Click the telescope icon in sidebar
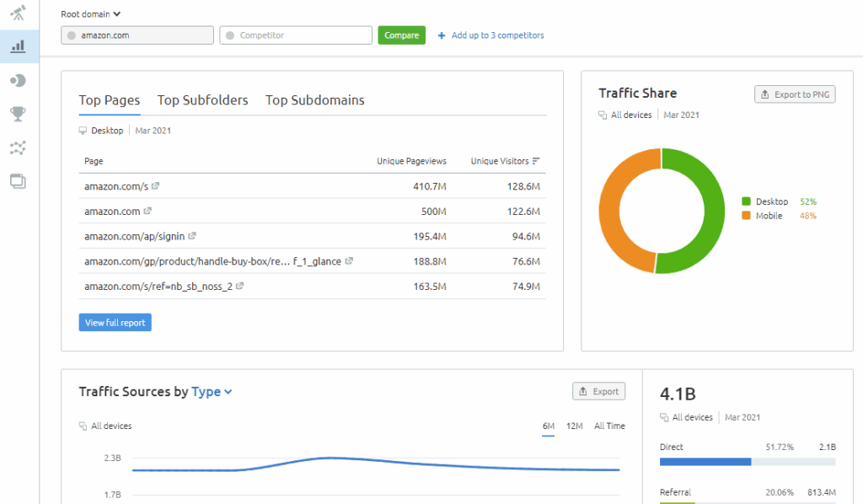Screen dimensions: 863x504 [x=18, y=13]
